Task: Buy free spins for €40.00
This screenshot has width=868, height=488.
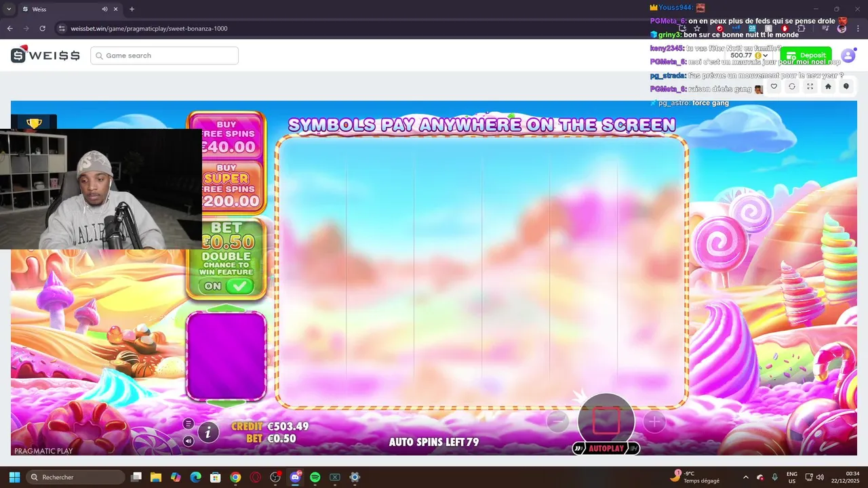Action: [x=226, y=138]
